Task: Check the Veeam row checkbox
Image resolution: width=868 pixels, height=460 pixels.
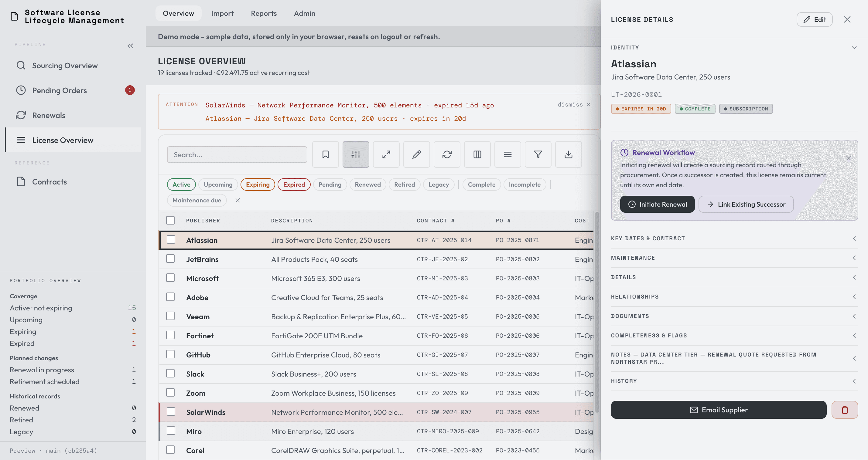Action: tap(170, 316)
